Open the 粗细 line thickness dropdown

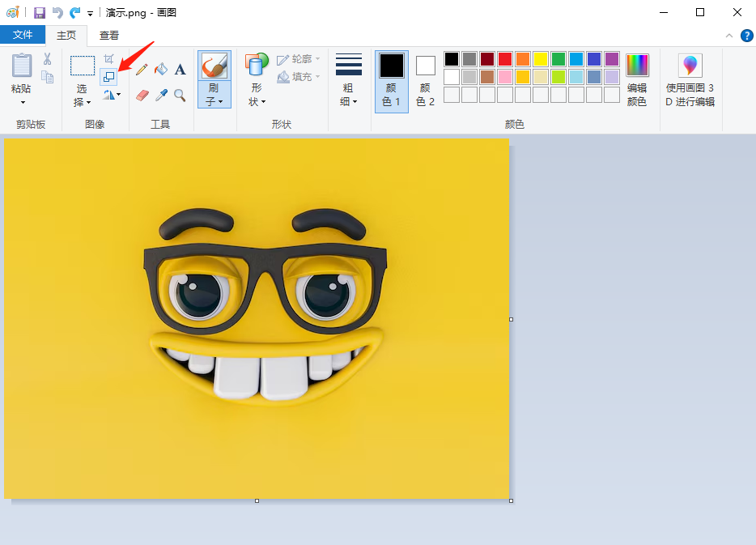pyautogui.click(x=349, y=96)
